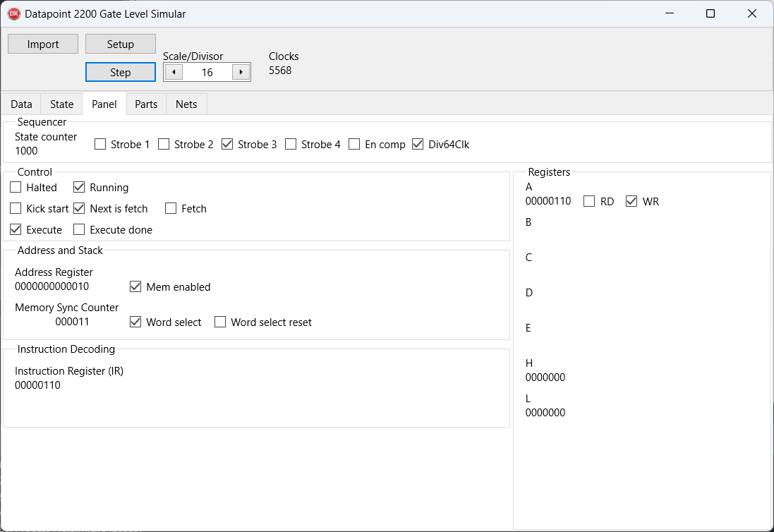The width and height of the screenshot is (774, 532).
Task: Switch to the State tab
Action: 61,104
